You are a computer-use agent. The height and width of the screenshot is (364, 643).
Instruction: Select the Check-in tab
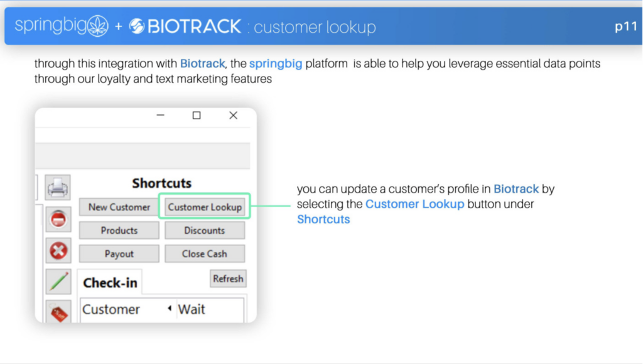pos(110,282)
